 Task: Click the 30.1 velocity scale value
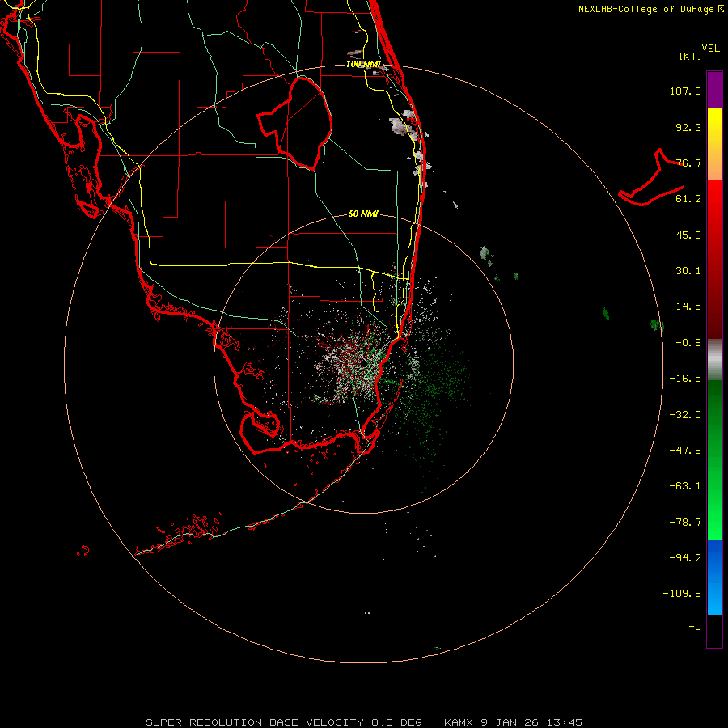(688, 271)
